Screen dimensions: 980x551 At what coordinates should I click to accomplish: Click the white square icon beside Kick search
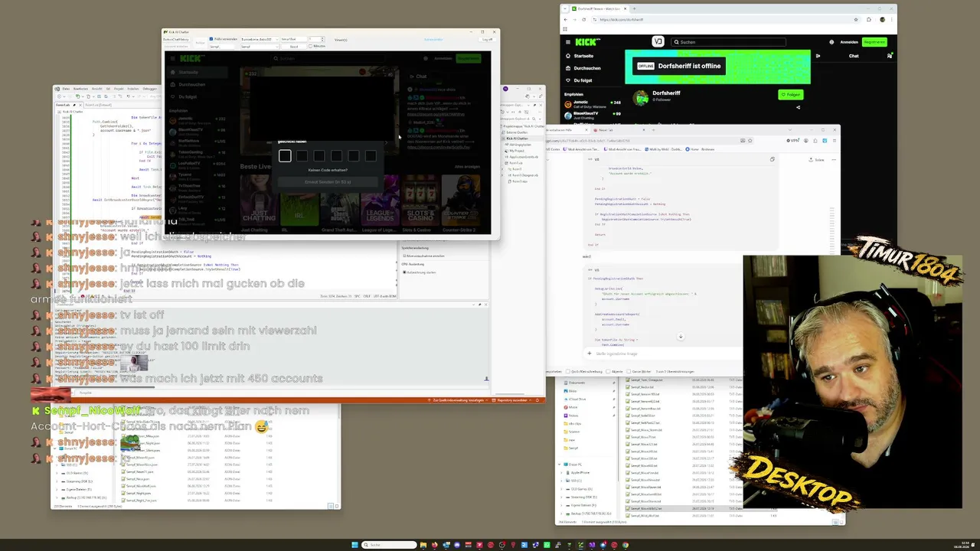coord(658,42)
